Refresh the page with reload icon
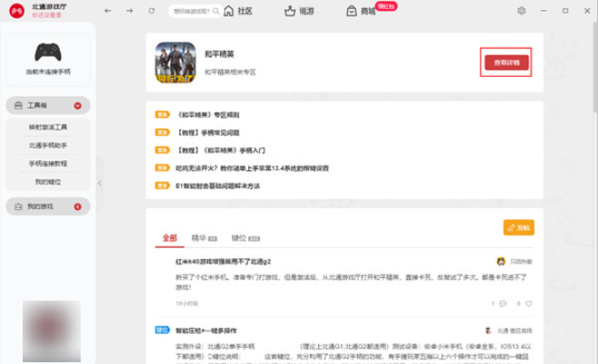This screenshot has height=364, width=598. click(151, 11)
